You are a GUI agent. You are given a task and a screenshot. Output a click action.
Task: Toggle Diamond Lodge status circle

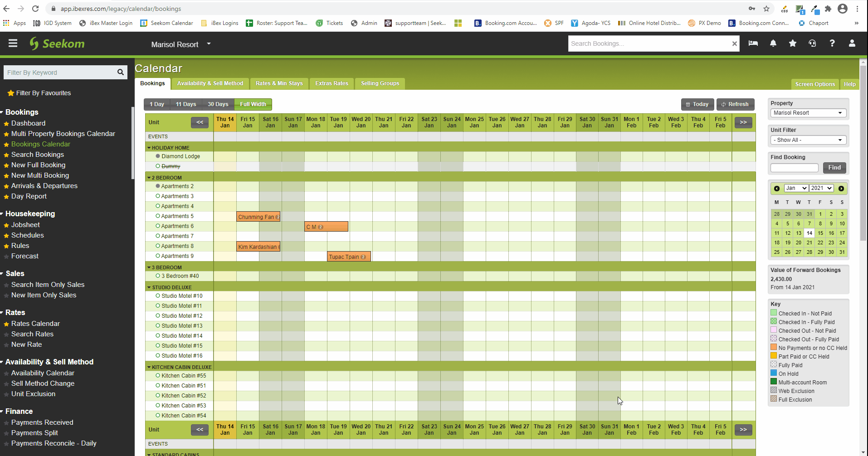158,156
